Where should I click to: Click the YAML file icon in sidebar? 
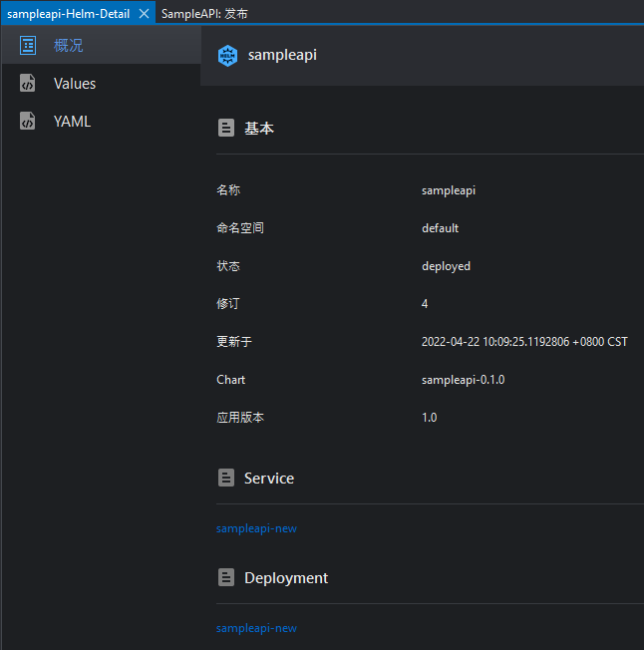(x=27, y=121)
